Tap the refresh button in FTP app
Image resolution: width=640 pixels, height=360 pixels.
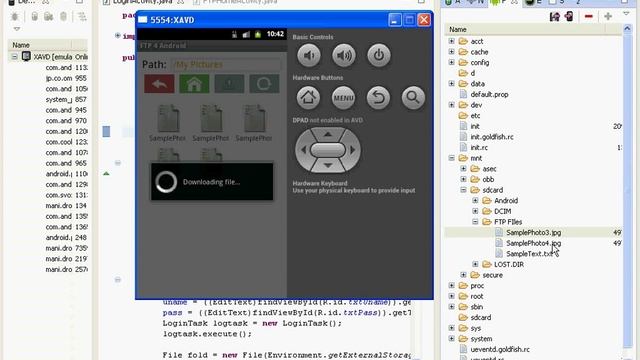264,84
